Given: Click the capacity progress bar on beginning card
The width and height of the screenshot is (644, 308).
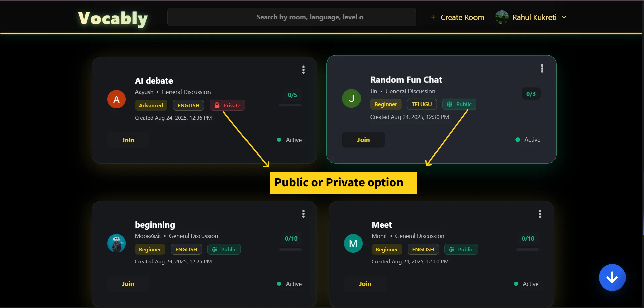Looking at the screenshot, I should tap(291, 249).
